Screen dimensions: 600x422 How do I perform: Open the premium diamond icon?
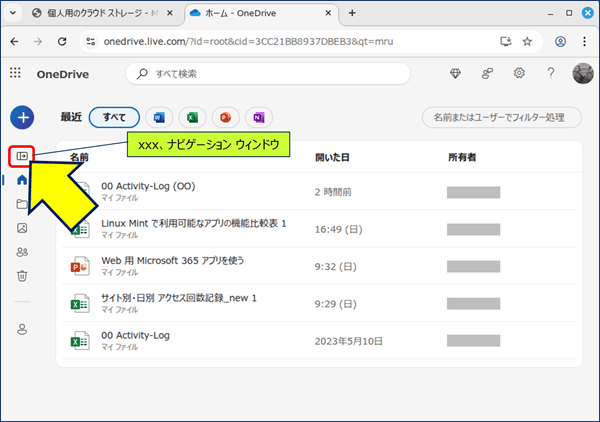[x=455, y=73]
